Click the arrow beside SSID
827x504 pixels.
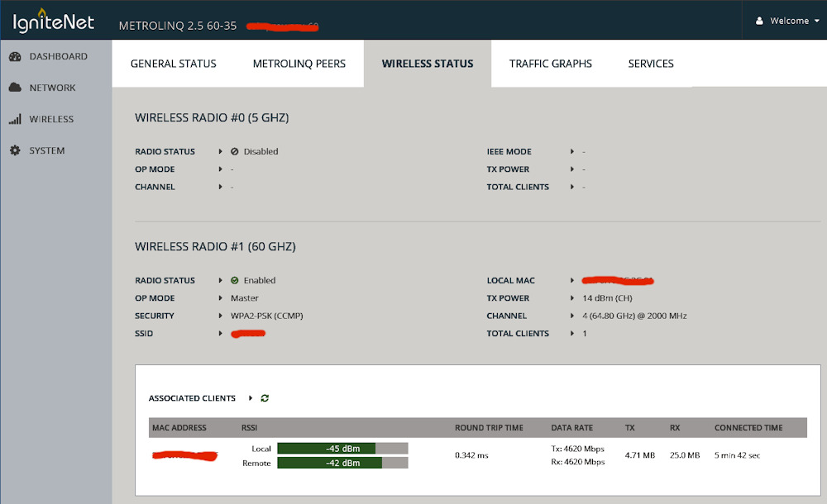[x=221, y=333]
